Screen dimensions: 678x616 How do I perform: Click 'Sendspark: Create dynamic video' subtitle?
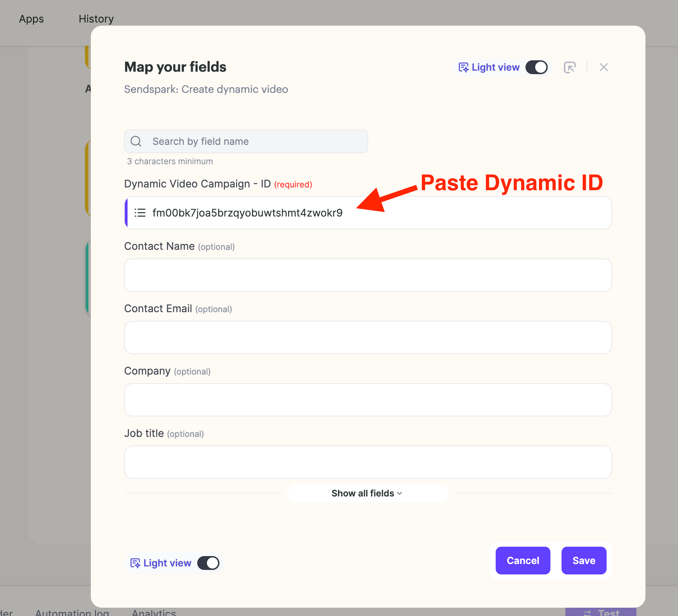(206, 89)
